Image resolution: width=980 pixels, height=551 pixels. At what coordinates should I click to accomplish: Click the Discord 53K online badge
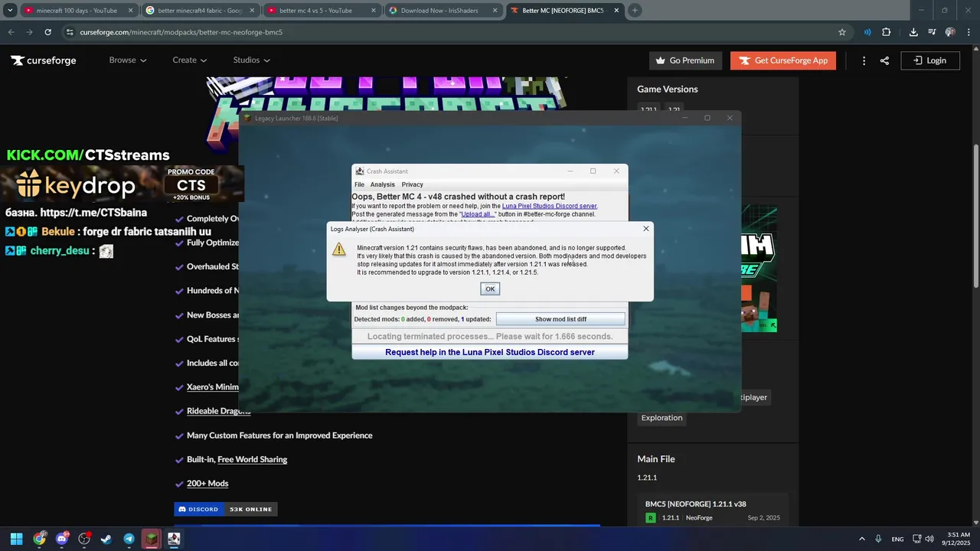click(226, 509)
